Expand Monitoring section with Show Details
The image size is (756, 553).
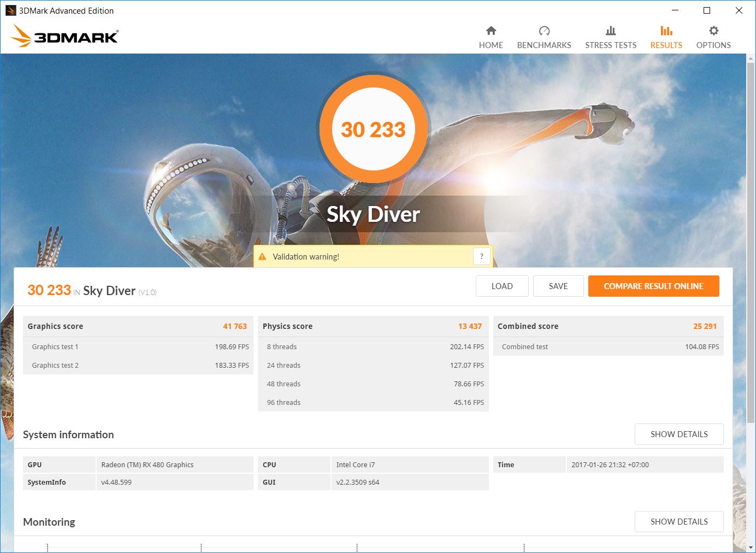point(679,522)
